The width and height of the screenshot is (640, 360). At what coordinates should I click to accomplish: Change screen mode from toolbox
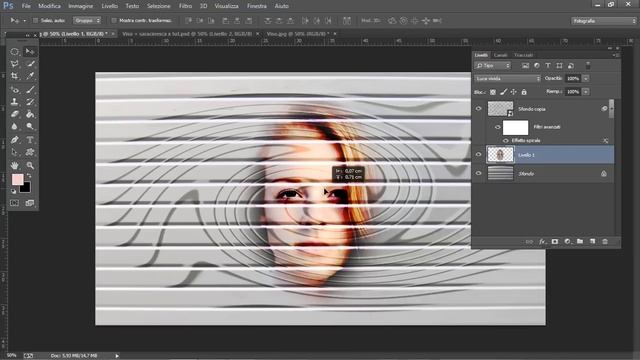pyautogui.click(x=30, y=203)
